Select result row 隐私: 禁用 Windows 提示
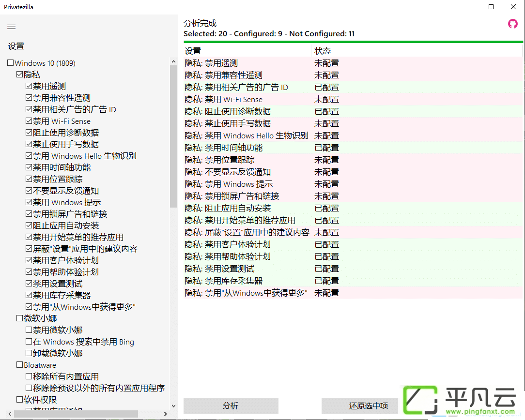The height and width of the screenshot is (420, 525). point(353,184)
